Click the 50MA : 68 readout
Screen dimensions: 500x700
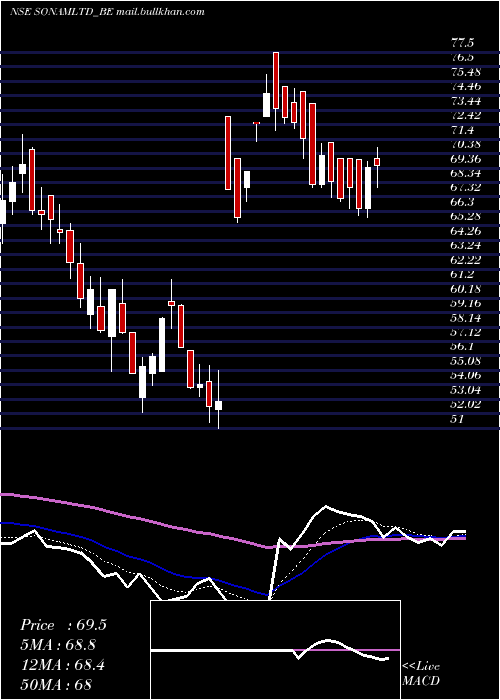(57, 684)
